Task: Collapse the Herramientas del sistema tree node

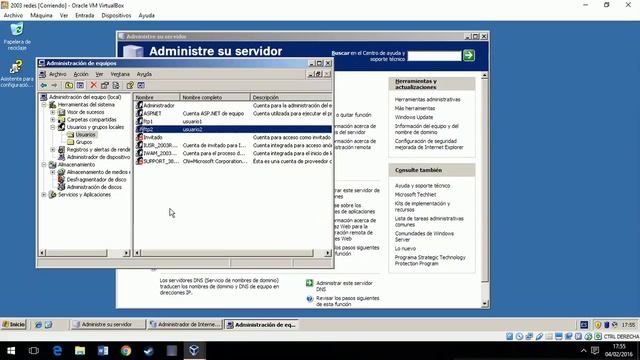Action: [44, 105]
